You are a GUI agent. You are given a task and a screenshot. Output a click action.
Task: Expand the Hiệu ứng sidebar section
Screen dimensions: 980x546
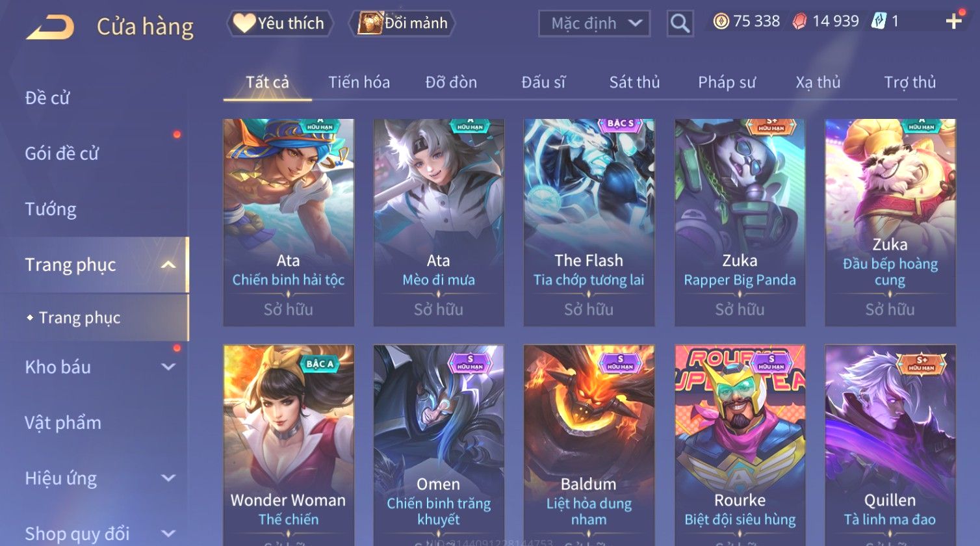(x=168, y=478)
